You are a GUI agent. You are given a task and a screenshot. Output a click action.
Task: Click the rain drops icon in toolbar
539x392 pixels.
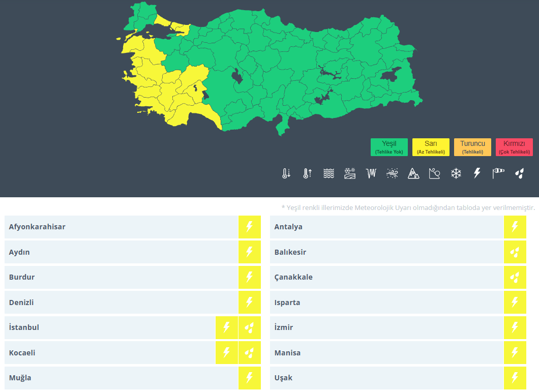519,173
